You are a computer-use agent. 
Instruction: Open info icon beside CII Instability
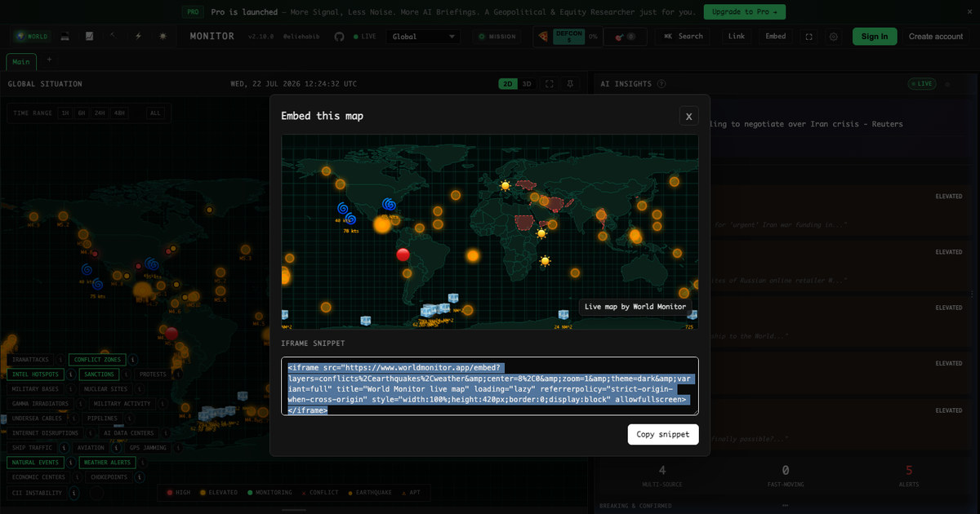point(73,493)
